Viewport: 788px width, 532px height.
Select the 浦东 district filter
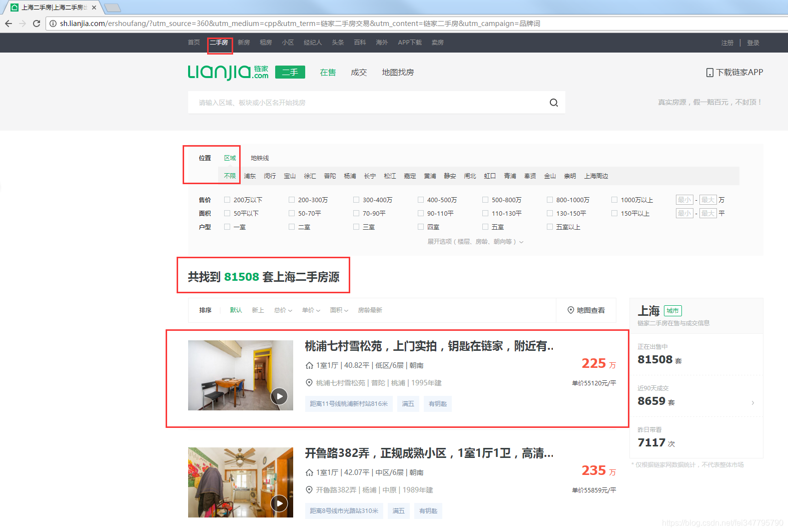250,176
